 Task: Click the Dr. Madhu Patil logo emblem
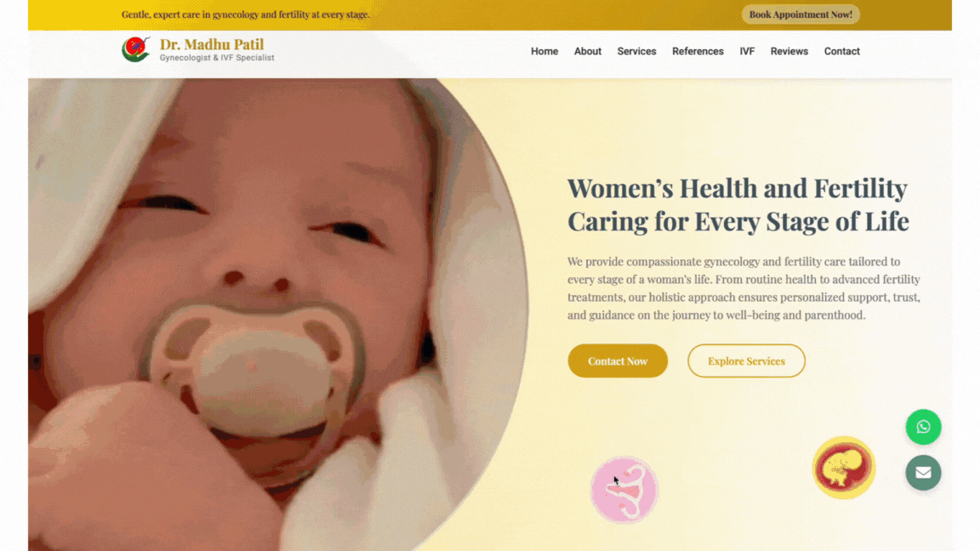136,49
